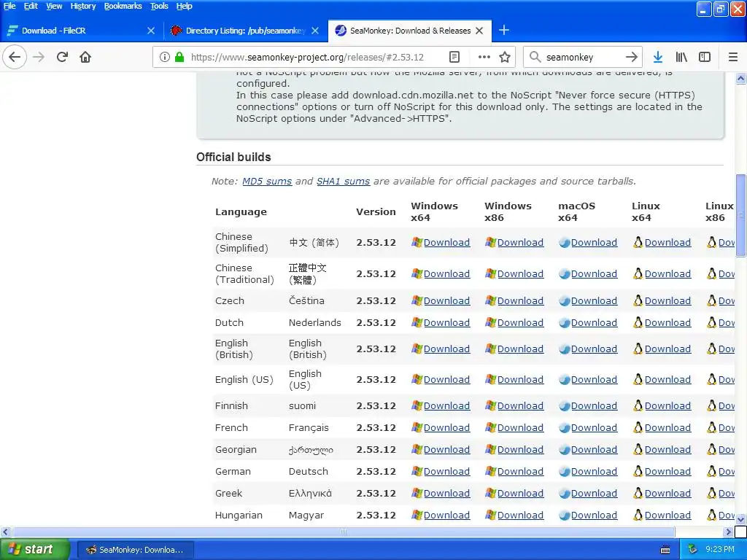Open the View menu

pos(54,6)
